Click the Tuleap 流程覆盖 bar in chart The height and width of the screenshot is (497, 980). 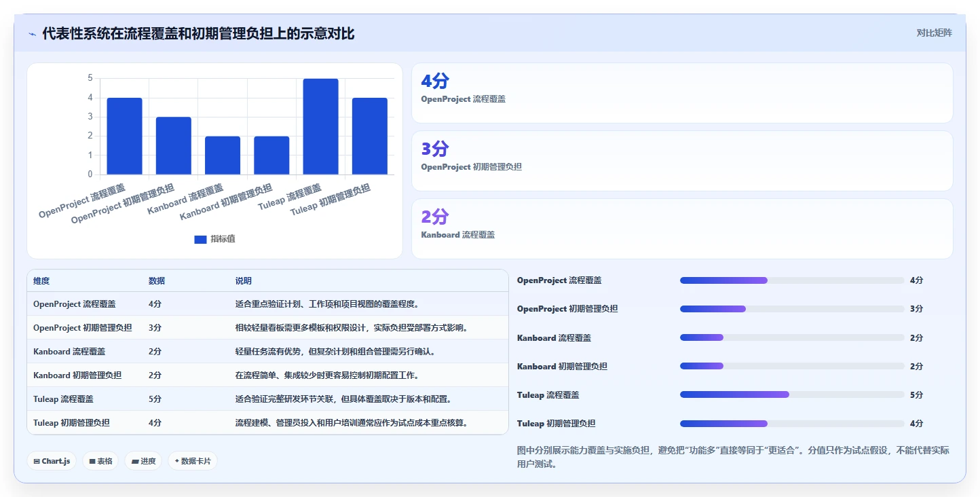pos(320,126)
